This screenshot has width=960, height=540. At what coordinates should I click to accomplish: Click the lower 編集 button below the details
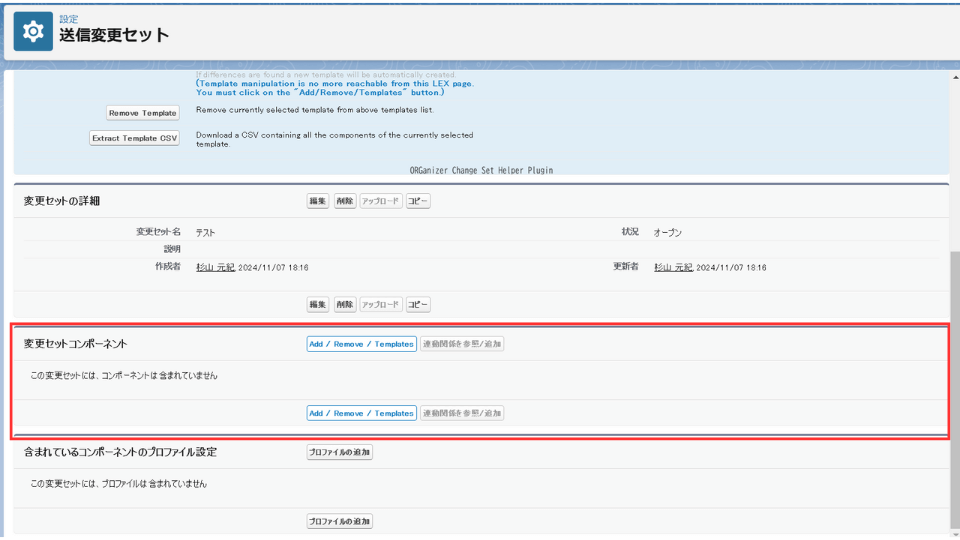pos(318,304)
